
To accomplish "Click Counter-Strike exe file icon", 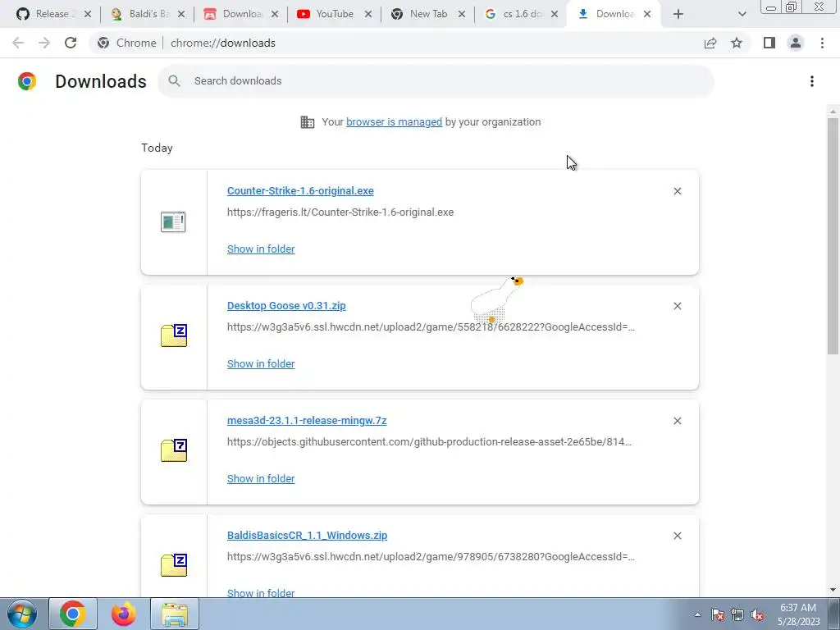I will 173,221.
